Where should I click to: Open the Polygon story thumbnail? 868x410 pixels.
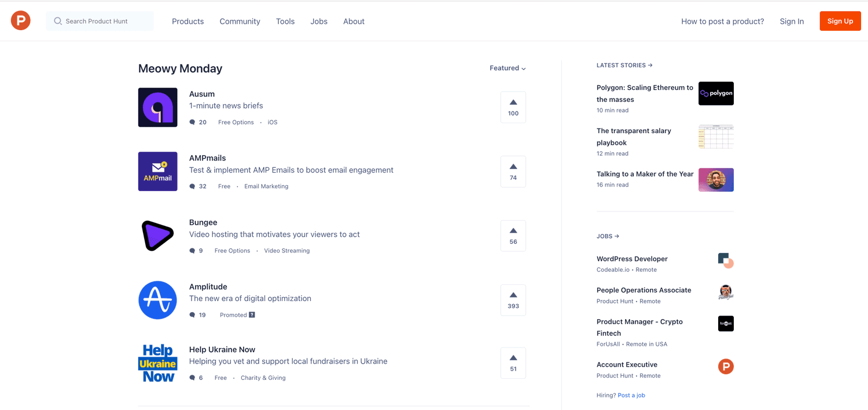point(716,93)
